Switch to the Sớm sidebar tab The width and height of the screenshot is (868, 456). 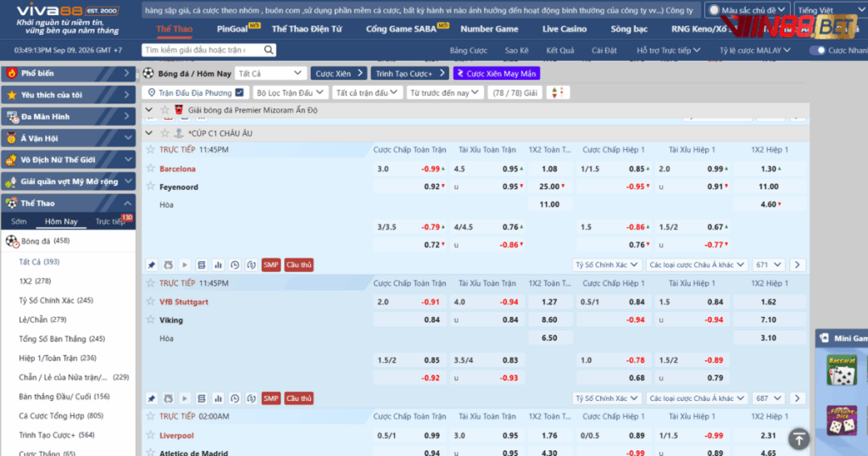pos(19,221)
